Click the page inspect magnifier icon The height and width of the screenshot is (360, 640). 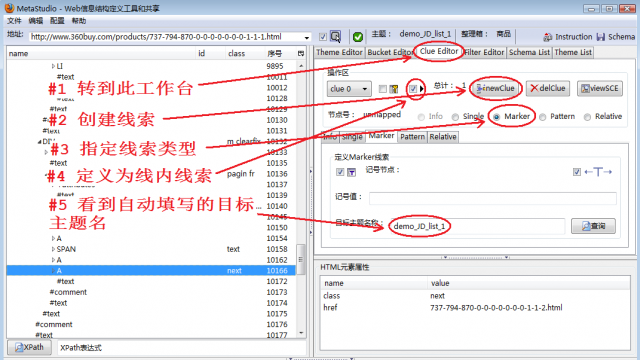pyautogui.click(x=336, y=36)
